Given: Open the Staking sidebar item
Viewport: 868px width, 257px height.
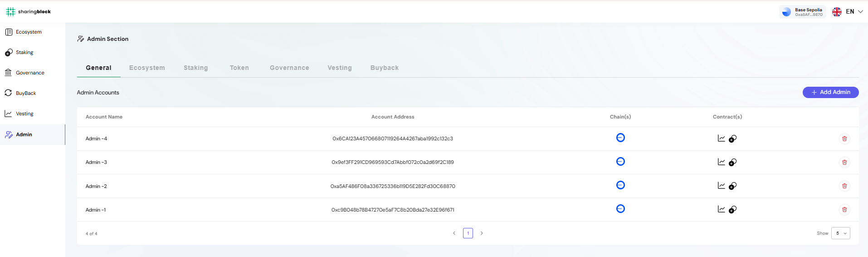Looking at the screenshot, I should (x=33, y=52).
